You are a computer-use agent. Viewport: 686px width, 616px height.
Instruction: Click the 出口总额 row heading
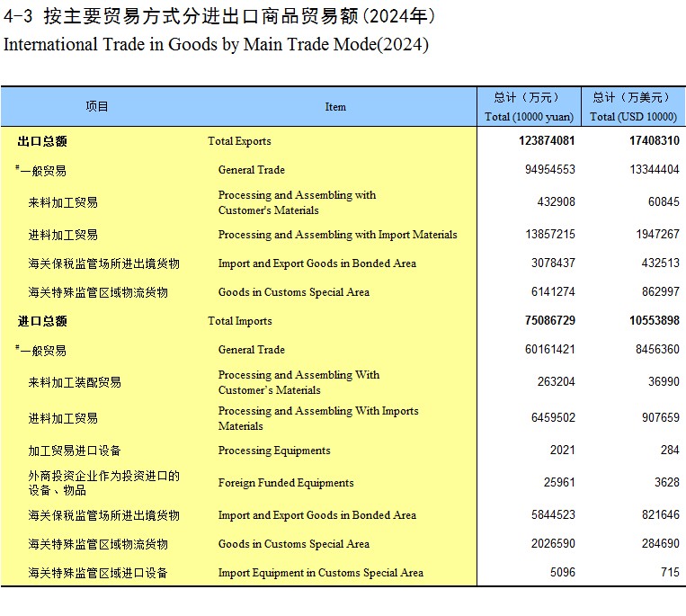click(42, 141)
